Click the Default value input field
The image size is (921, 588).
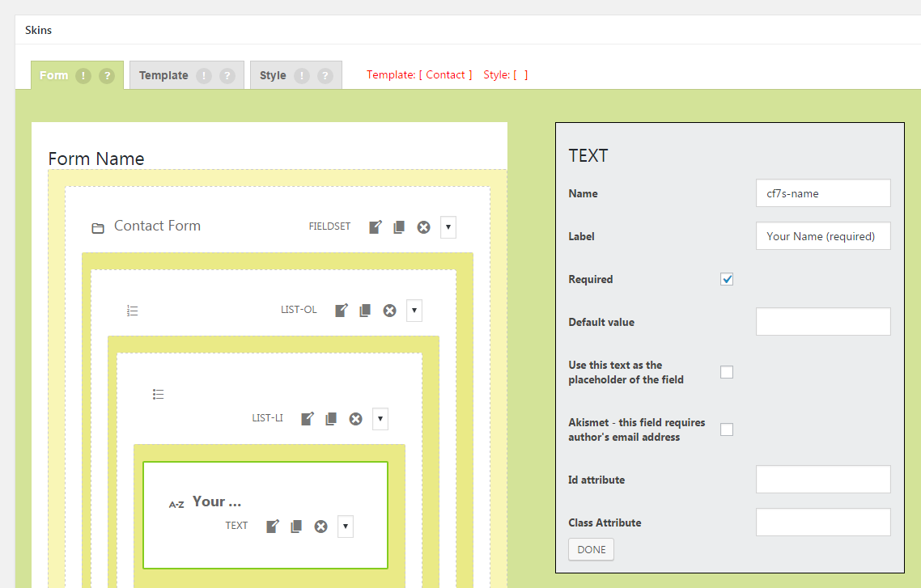click(822, 322)
